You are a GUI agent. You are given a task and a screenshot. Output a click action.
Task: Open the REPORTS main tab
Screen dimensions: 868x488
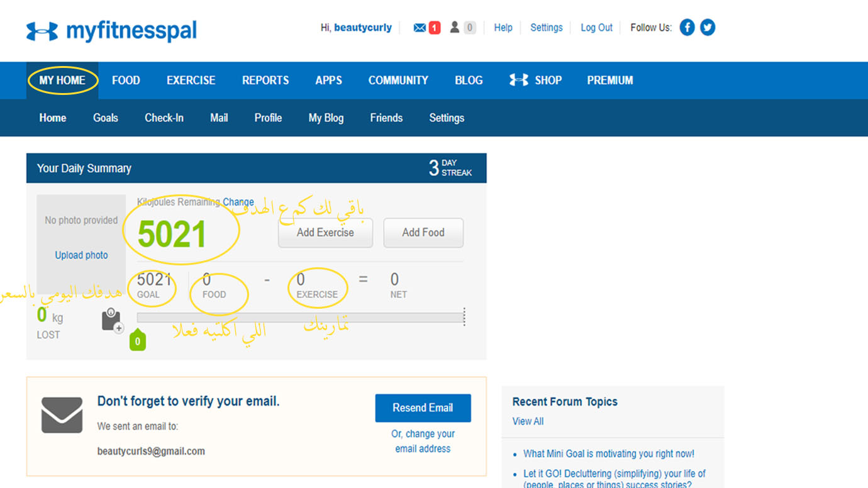(265, 80)
